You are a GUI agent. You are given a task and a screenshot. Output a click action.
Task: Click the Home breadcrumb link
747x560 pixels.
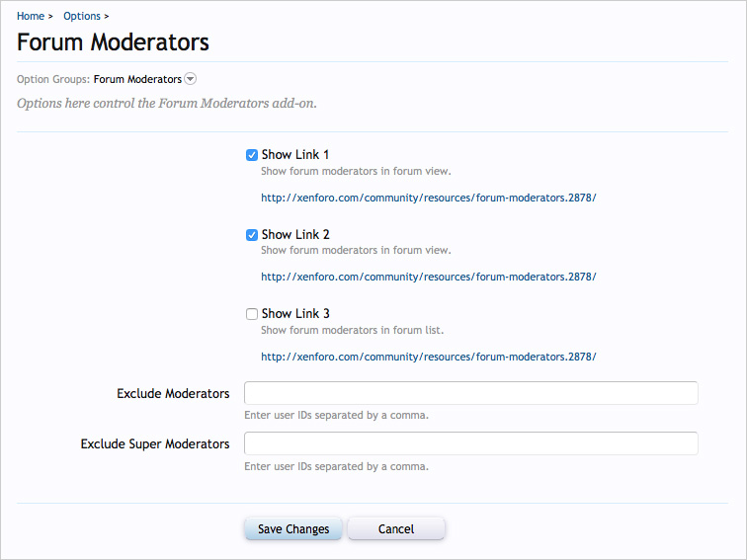[x=30, y=16]
